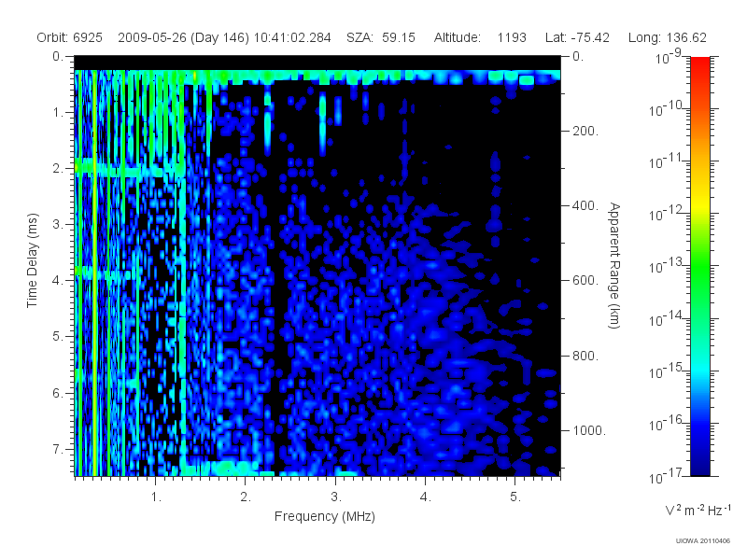Click the 600. apparent range tick label
Viewport: 747px width, 560px height.
(585, 281)
